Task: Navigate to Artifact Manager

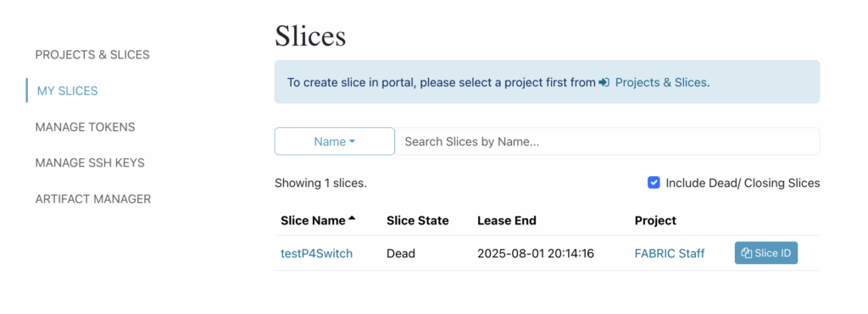Action: click(93, 199)
